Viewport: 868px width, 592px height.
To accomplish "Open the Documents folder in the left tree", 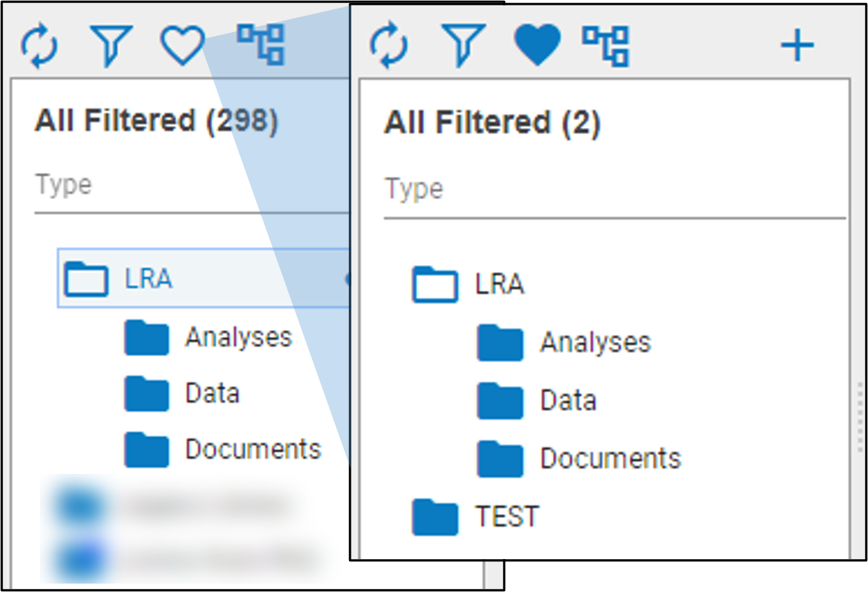I will (253, 450).
